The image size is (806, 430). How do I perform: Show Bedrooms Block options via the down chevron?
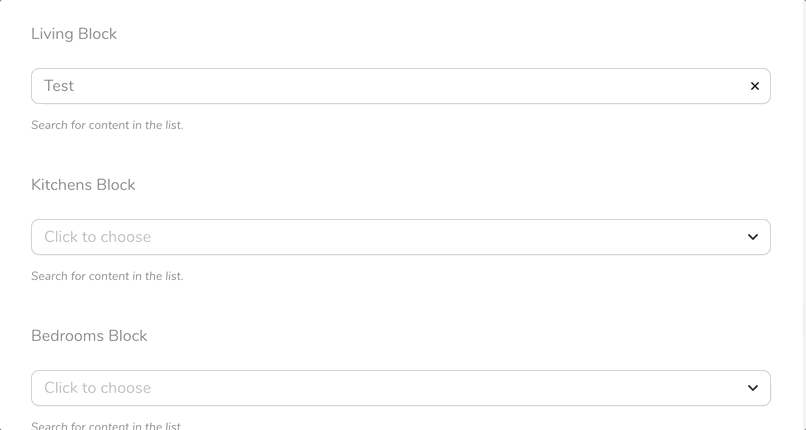[x=753, y=388]
